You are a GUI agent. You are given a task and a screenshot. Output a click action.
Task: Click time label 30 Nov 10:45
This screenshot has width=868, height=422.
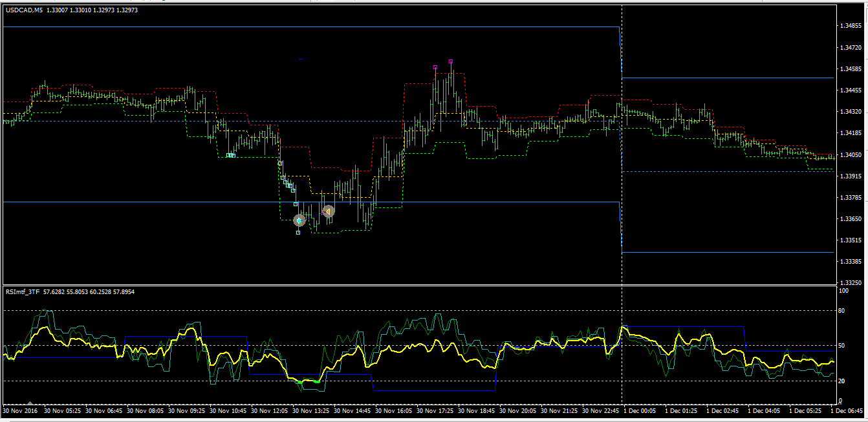[x=229, y=410]
